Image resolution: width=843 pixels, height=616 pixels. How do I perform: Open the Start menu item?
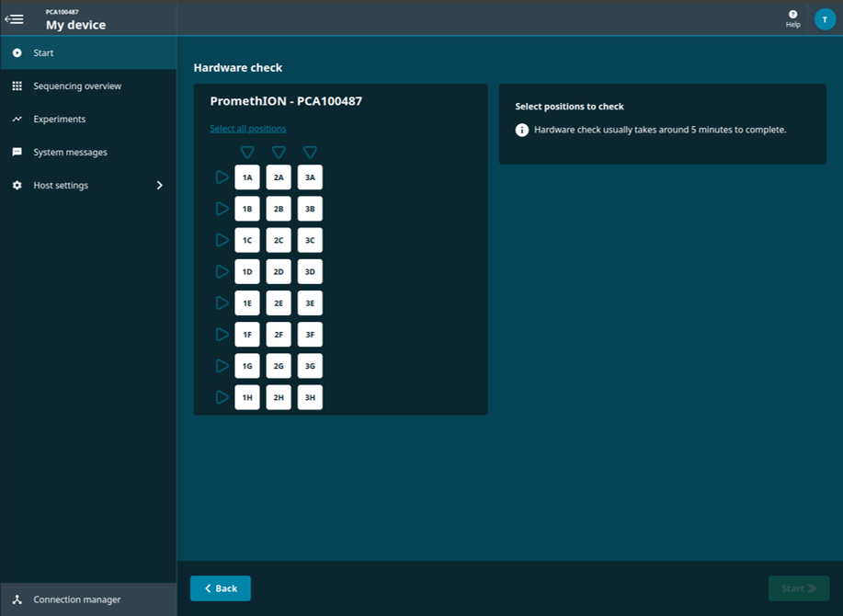coord(88,52)
